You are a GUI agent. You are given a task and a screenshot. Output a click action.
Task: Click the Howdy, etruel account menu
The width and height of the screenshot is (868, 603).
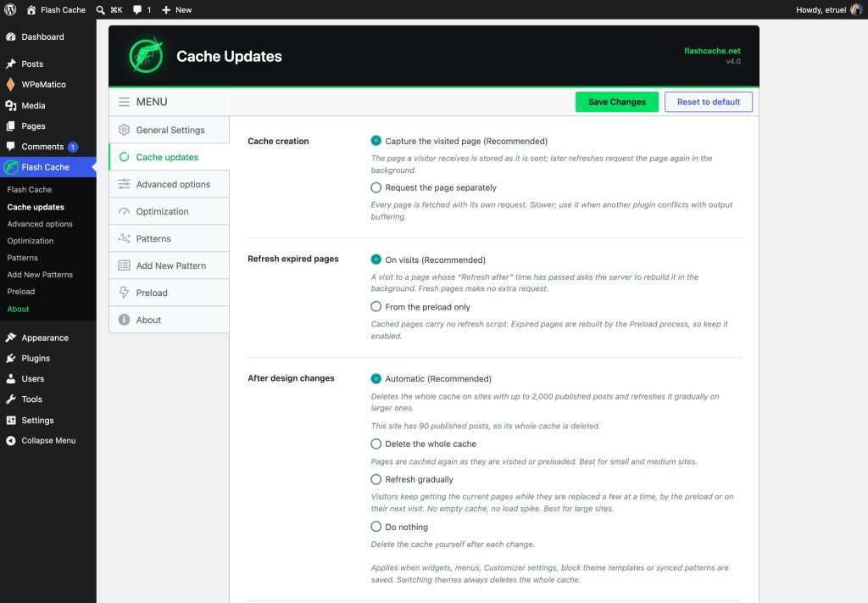(829, 9)
